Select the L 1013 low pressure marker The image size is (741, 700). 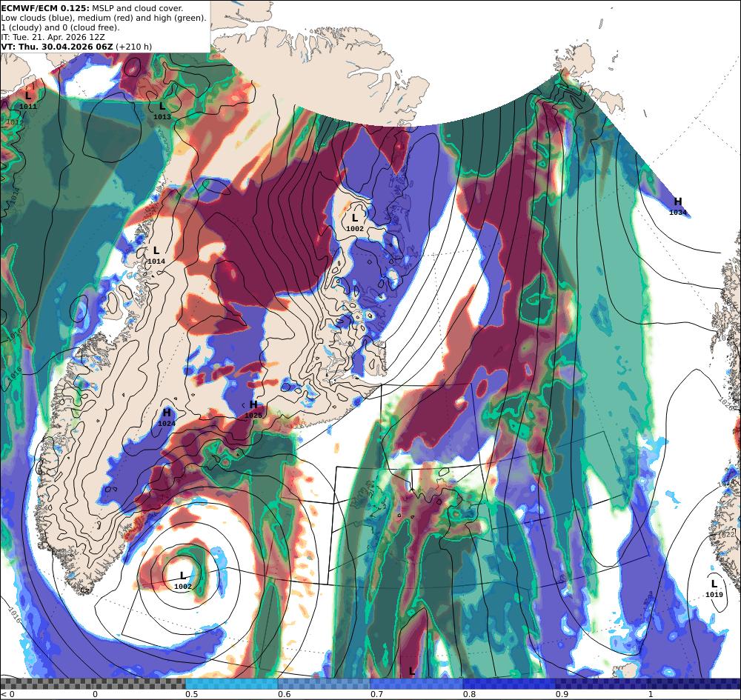[162, 111]
